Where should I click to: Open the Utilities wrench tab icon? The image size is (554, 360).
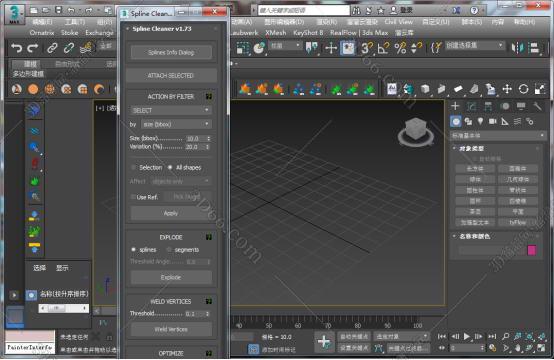[537, 106]
